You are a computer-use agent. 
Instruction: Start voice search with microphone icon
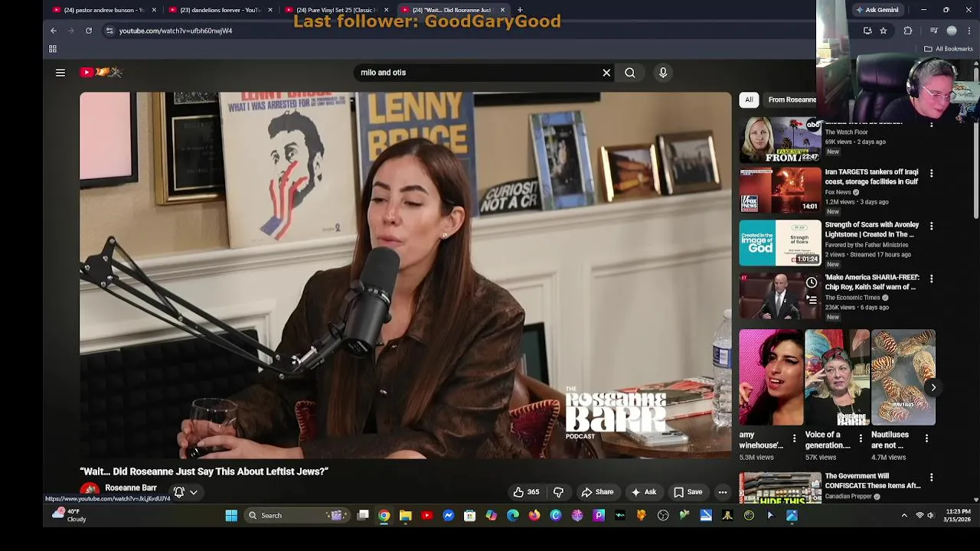click(663, 73)
